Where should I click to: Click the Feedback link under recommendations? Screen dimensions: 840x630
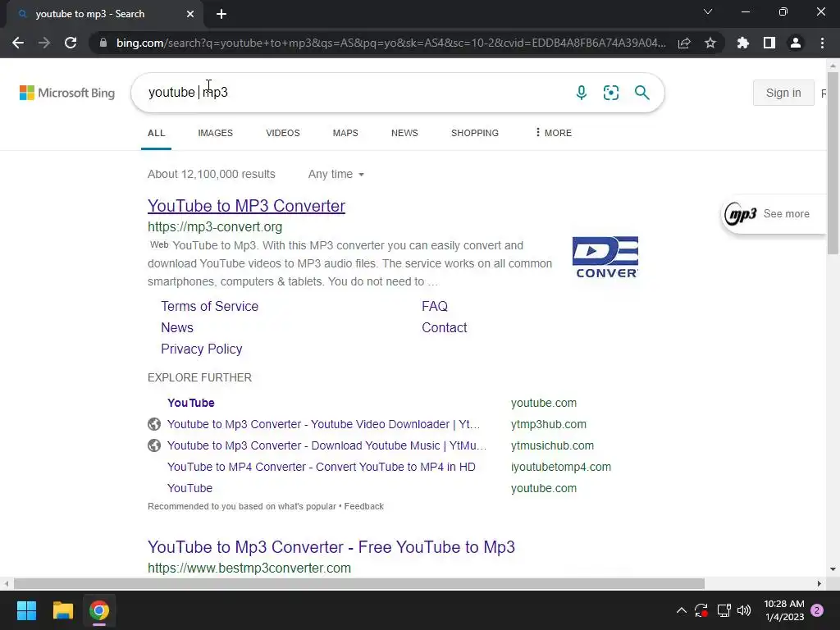363,506
